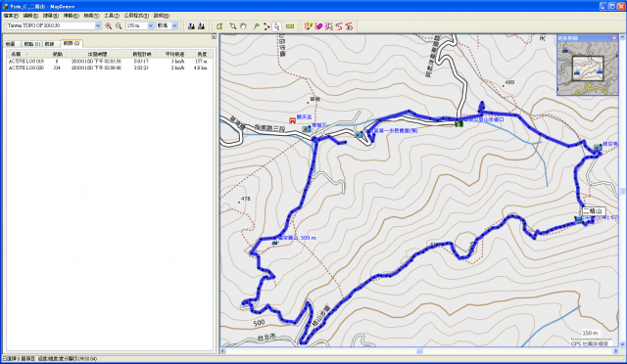
Task: Open the 說明 menu
Action: coord(161,16)
